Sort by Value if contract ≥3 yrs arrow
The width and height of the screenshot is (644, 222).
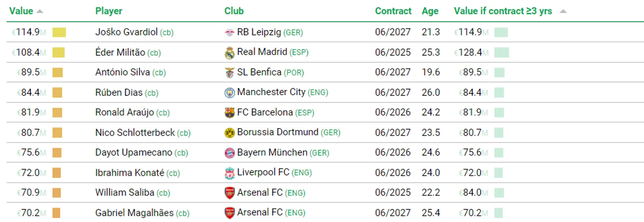click(x=563, y=11)
